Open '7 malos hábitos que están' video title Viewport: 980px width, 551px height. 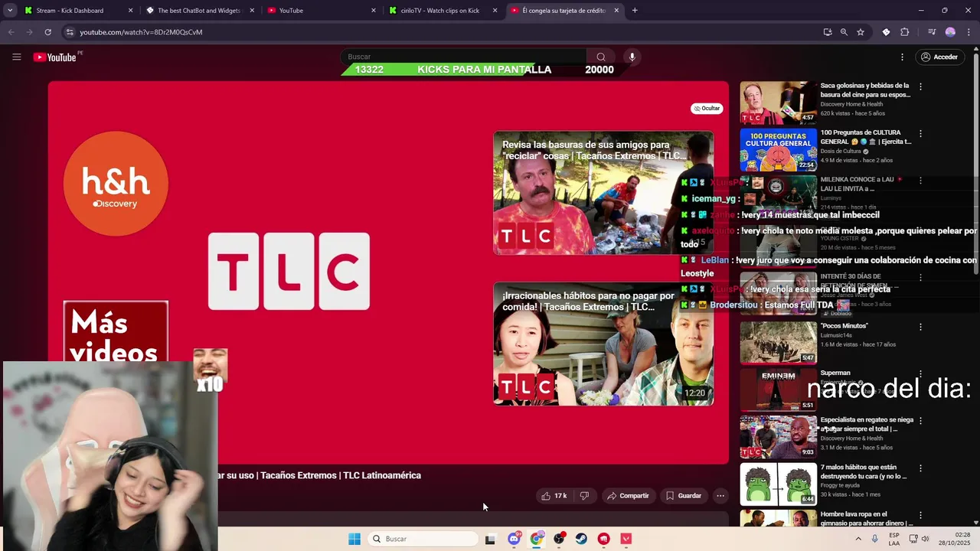tap(865, 471)
